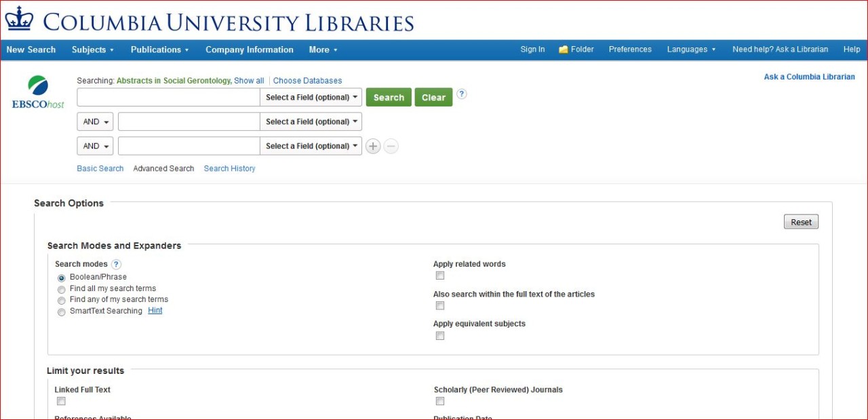Click the Reset button in Search Options

(x=801, y=222)
